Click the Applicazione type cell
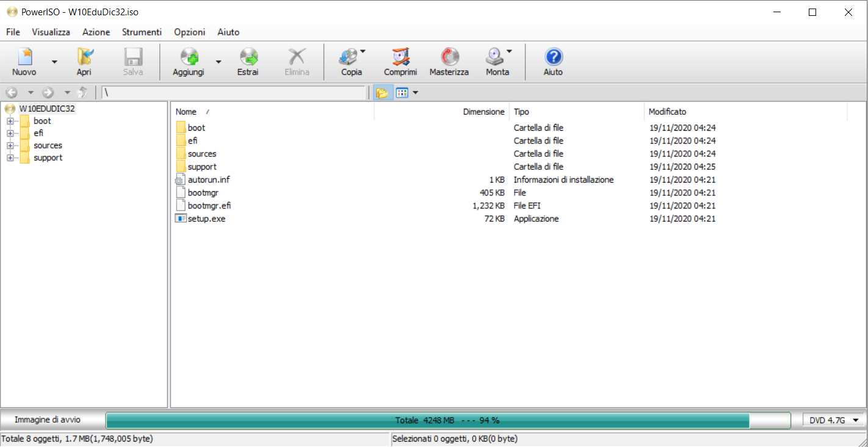Viewport: 868px width, 447px height. tap(536, 219)
